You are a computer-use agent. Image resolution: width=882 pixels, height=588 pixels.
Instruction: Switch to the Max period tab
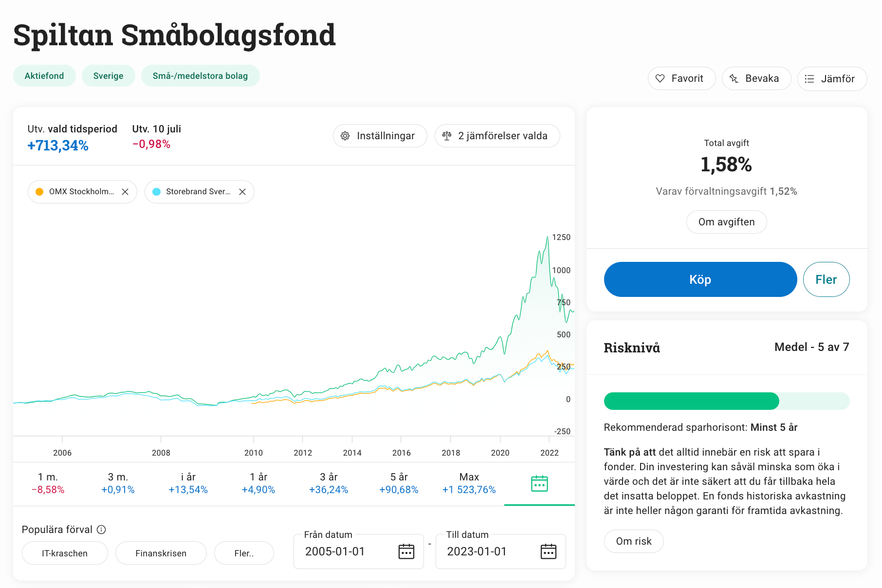pyautogui.click(x=469, y=483)
